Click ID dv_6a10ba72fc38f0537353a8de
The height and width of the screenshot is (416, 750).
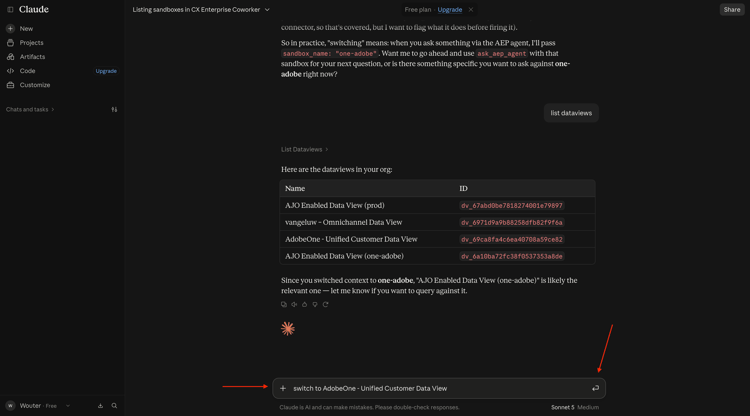512,256
